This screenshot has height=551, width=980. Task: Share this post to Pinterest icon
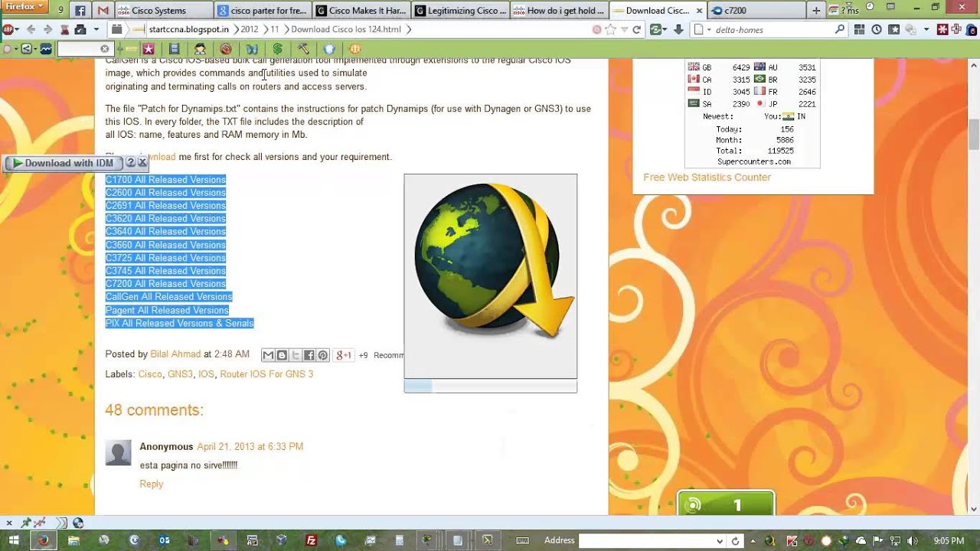point(323,355)
